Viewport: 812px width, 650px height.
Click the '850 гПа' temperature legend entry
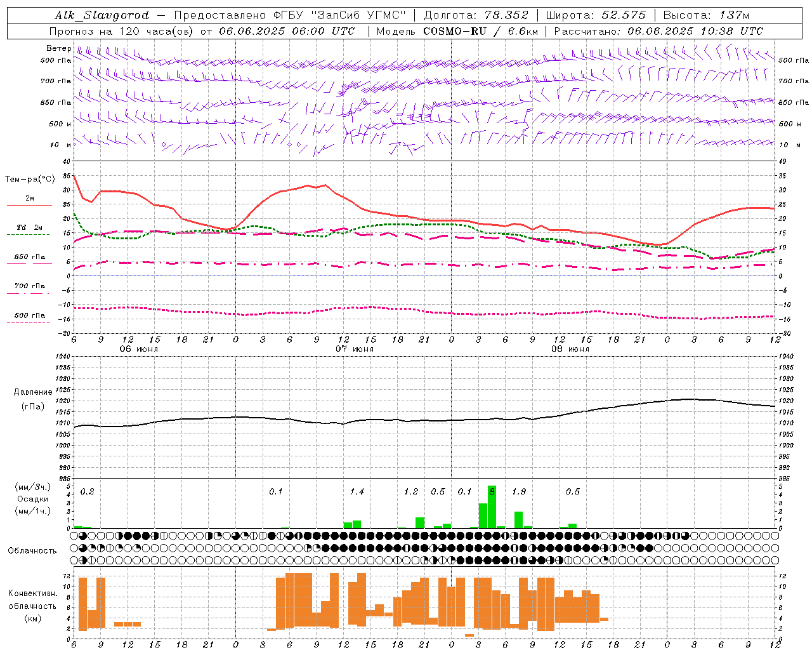tap(30, 257)
